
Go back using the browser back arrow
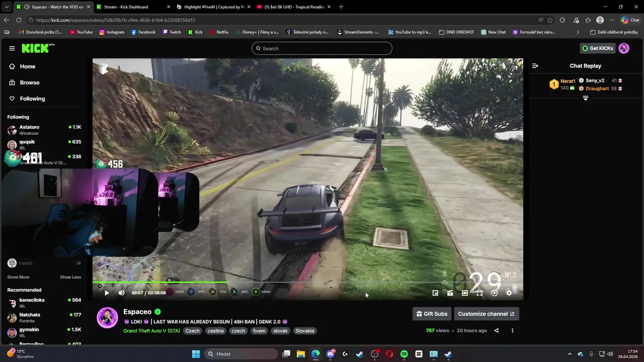click(7, 20)
